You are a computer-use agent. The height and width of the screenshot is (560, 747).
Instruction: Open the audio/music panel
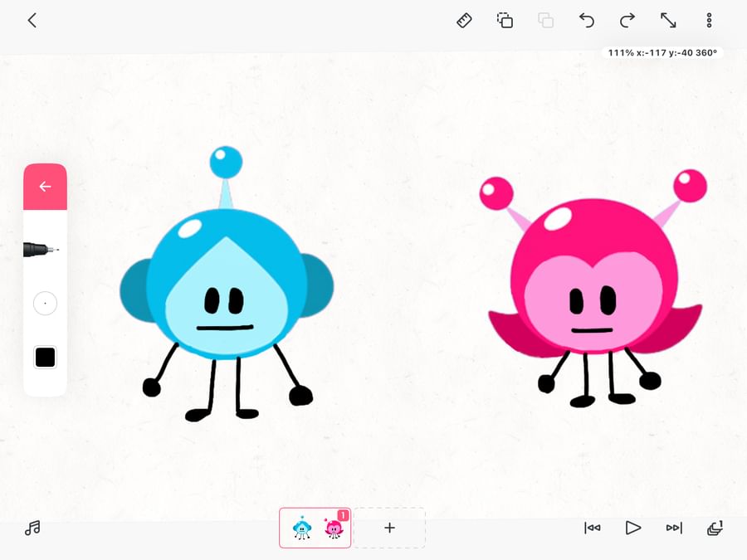[32, 528]
